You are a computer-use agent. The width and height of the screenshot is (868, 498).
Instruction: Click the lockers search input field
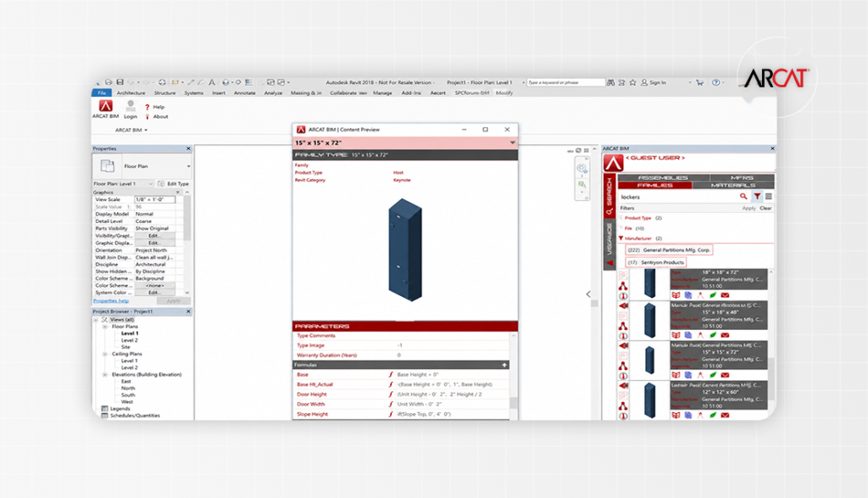679,197
